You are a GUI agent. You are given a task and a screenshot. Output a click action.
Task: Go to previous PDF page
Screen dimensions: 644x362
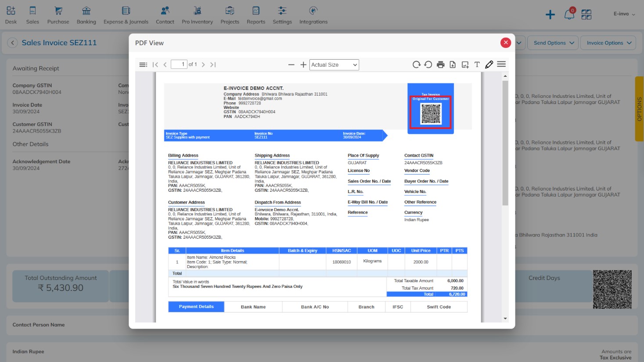point(165,65)
